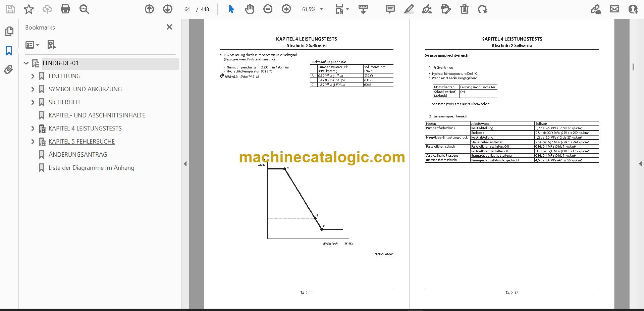Go to the previous page with the up arrow
Viewport: 644px width, 311px height.
149,9
